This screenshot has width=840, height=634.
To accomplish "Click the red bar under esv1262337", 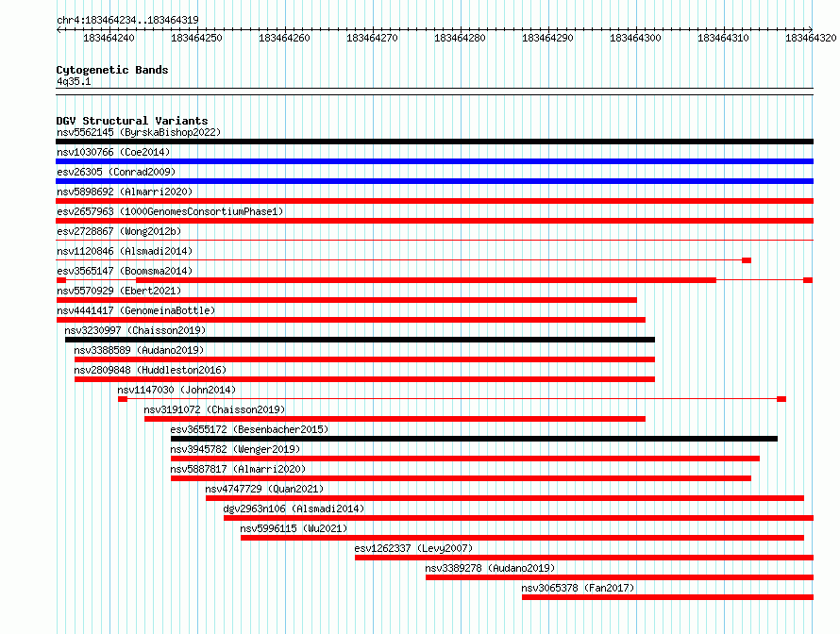I will point(584,558).
